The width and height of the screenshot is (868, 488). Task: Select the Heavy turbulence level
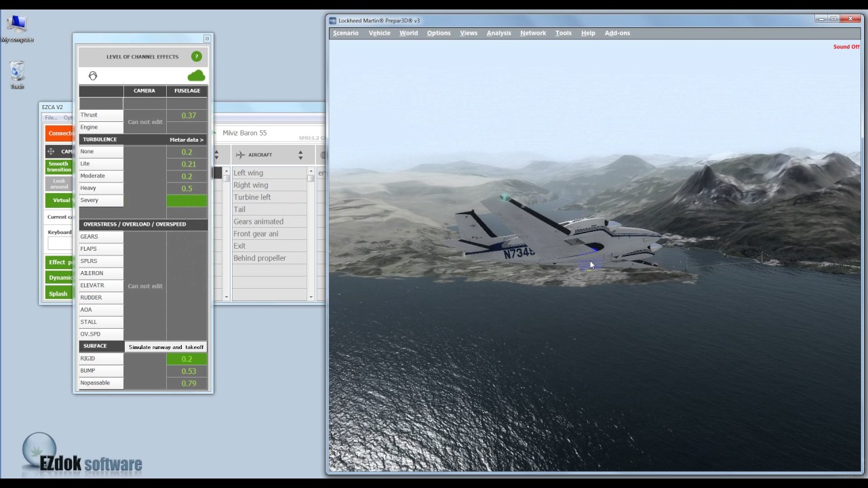101,188
